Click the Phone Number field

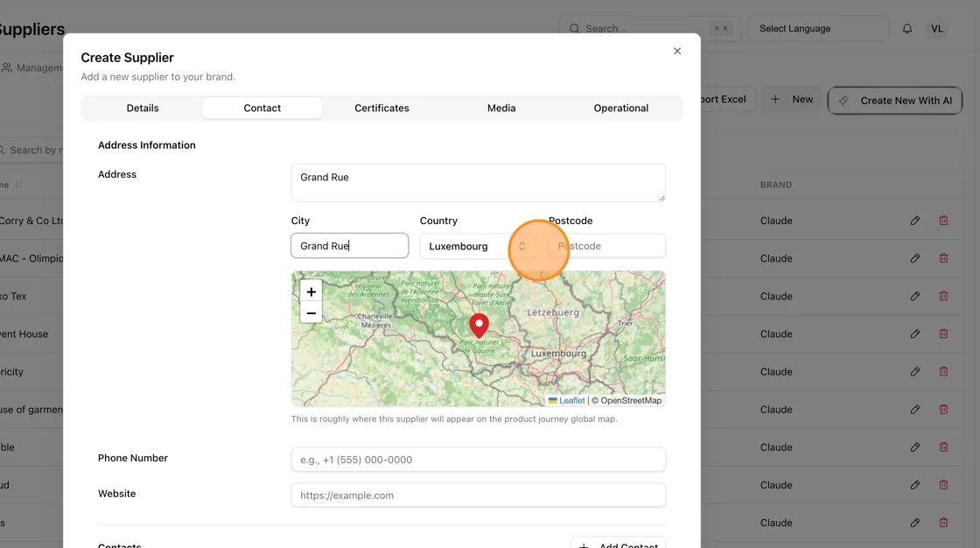(478, 460)
